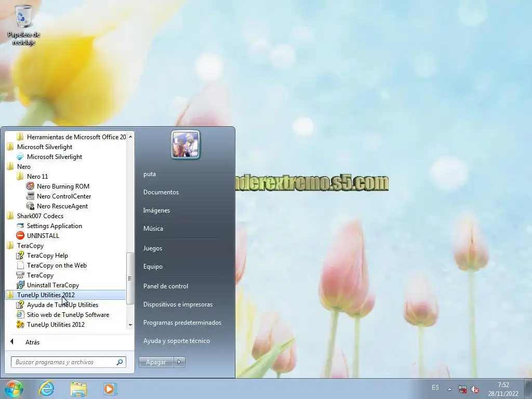Open Juegos from the Start menu
Screen dimensions: 532x399
[x=152, y=248]
